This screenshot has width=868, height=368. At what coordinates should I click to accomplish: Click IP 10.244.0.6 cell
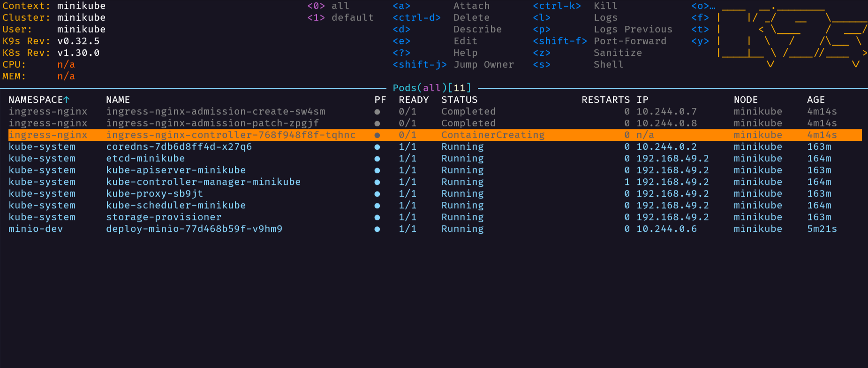click(666, 229)
